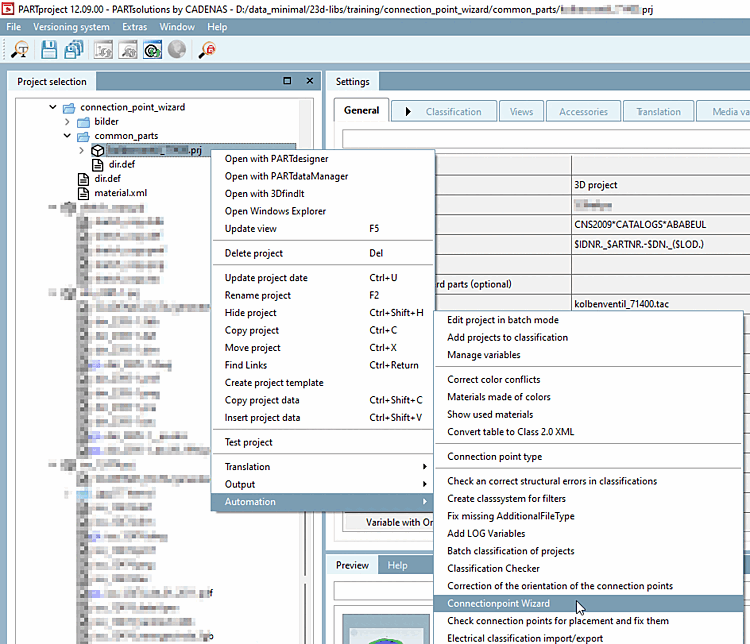Screen dimensions: 750x644
Task: Switch to the Classification tab
Action: pos(452,112)
